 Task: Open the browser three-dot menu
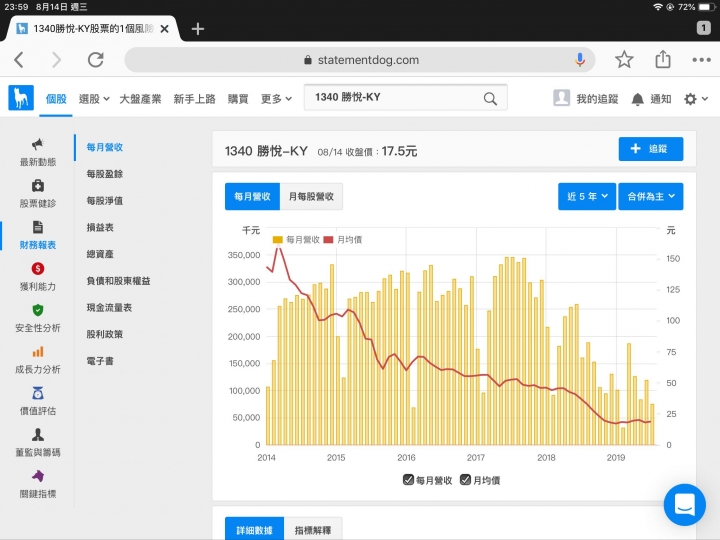point(701,60)
